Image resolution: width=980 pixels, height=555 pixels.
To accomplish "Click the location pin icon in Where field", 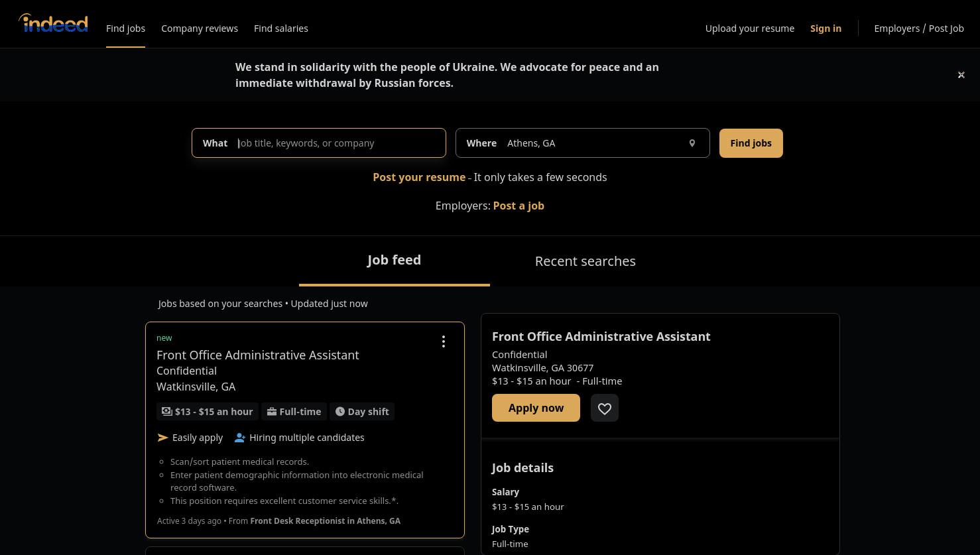I will (x=692, y=143).
